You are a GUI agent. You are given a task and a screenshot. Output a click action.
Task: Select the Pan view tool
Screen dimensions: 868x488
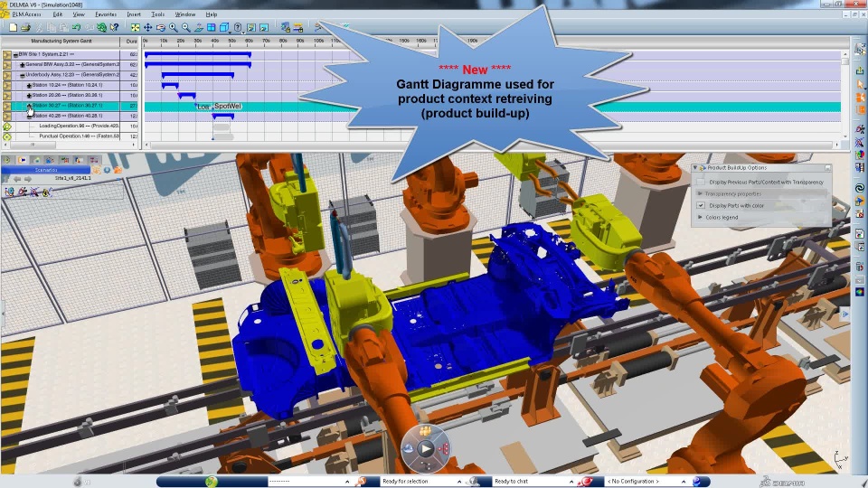[x=147, y=27]
